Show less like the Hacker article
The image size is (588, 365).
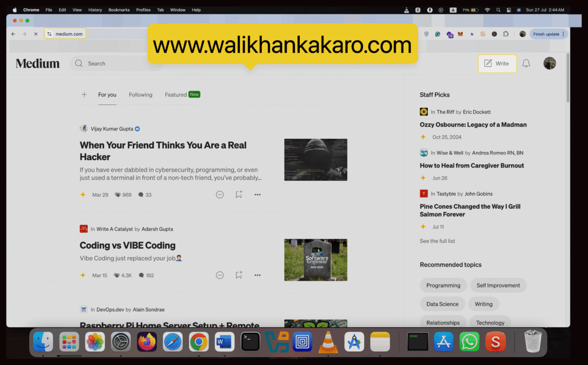point(220,195)
